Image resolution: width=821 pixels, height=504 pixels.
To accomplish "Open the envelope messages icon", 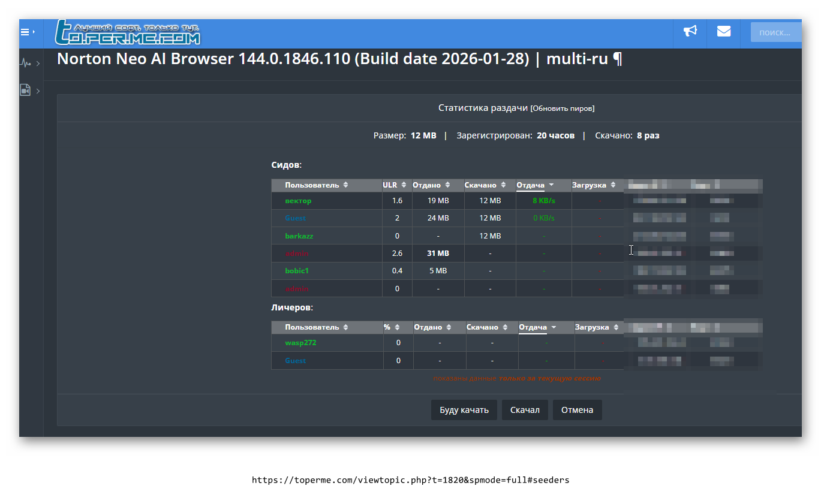I will (724, 32).
